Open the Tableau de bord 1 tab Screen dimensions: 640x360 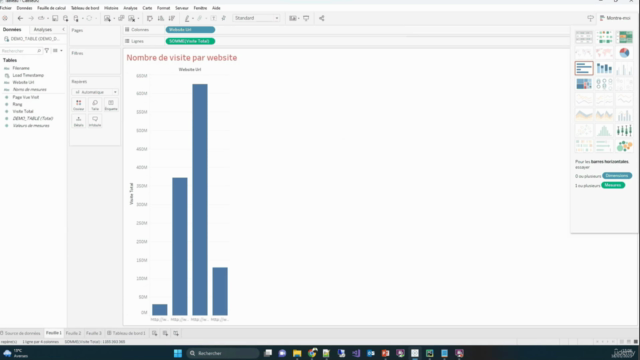(x=126, y=333)
